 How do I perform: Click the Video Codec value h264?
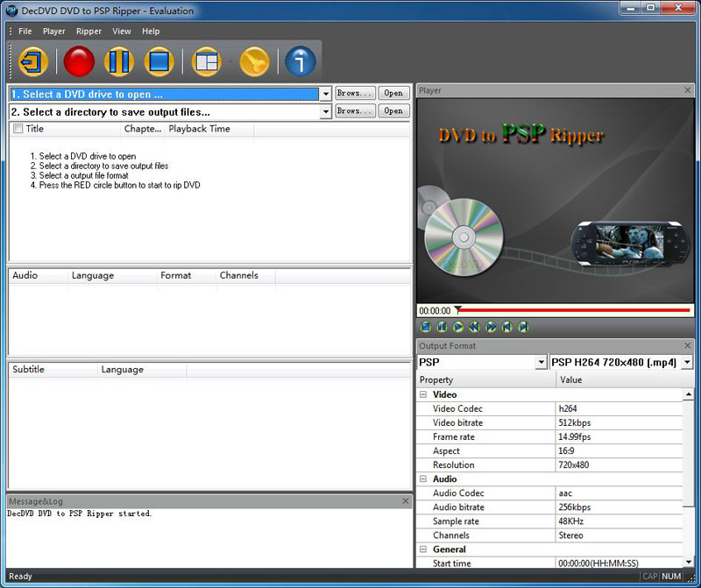567,408
